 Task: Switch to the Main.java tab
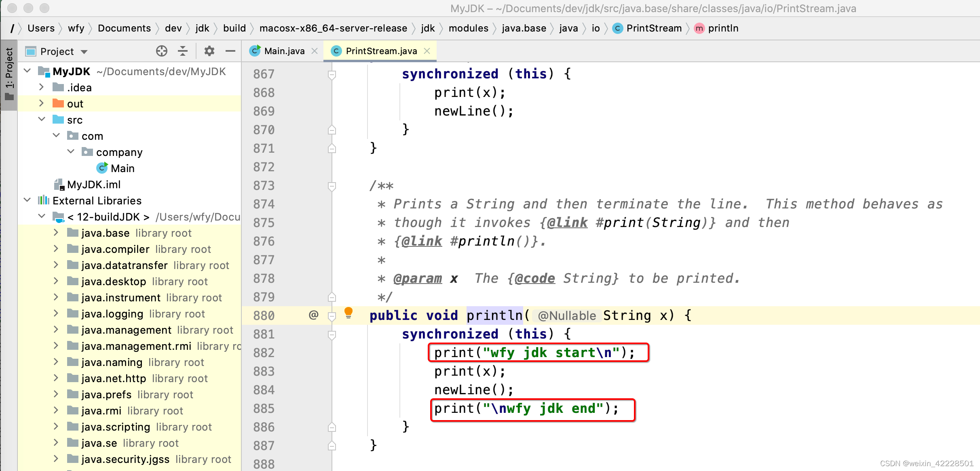pyautogui.click(x=284, y=51)
